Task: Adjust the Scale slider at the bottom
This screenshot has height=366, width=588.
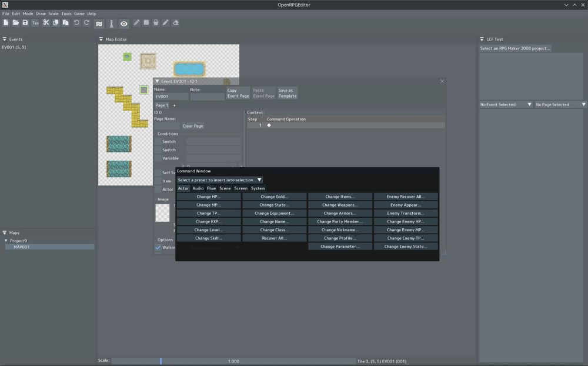Action: click(x=233, y=361)
